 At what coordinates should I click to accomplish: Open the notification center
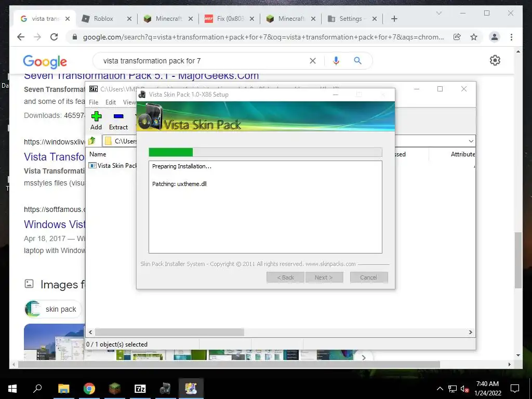click(x=515, y=389)
